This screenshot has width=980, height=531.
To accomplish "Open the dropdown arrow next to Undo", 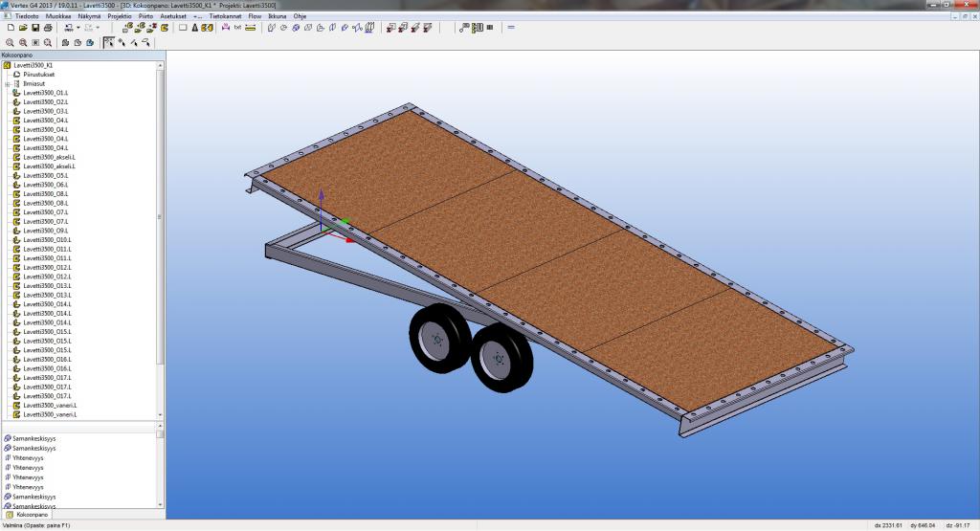I will pyautogui.click(x=78, y=28).
